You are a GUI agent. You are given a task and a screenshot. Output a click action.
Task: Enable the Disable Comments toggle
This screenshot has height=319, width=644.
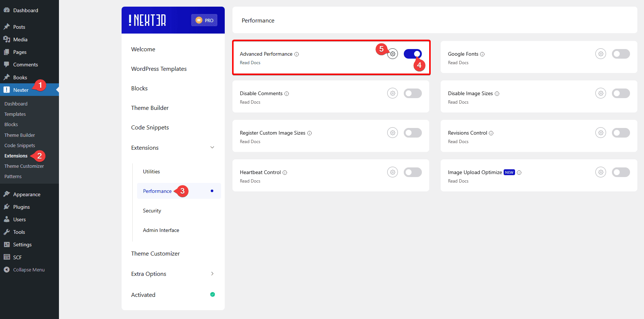[413, 93]
